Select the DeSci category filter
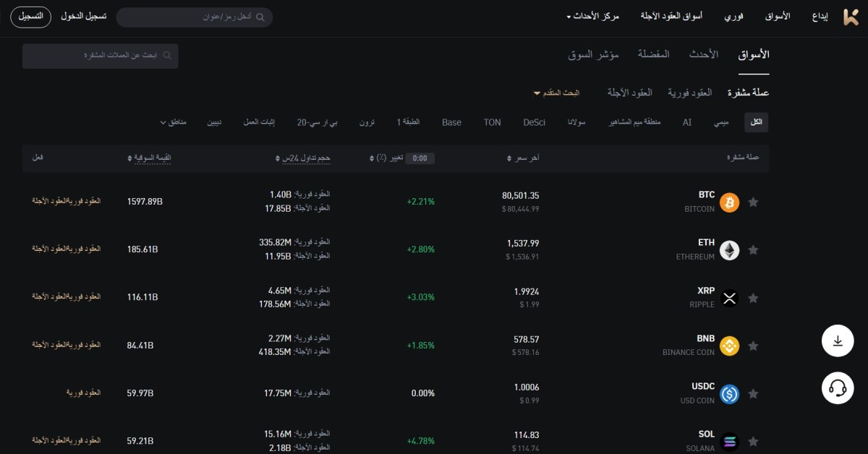 point(535,122)
